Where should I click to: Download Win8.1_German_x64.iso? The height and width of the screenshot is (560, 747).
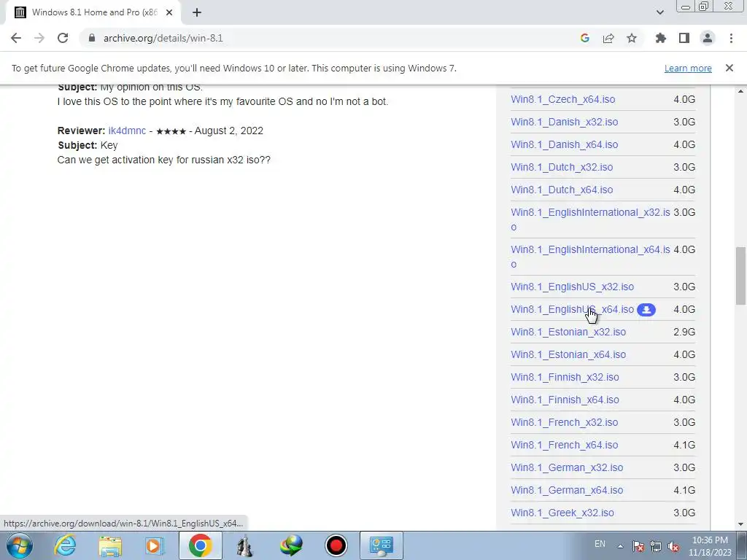567,491
